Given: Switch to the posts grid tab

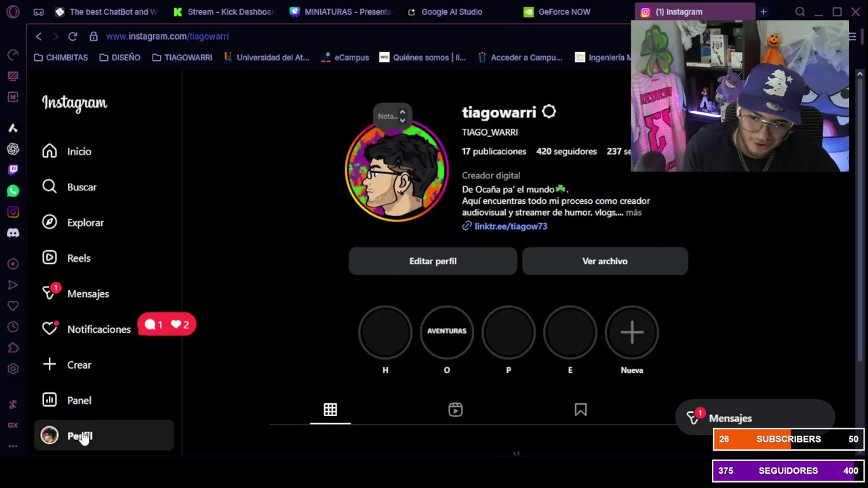Looking at the screenshot, I should pyautogui.click(x=330, y=410).
